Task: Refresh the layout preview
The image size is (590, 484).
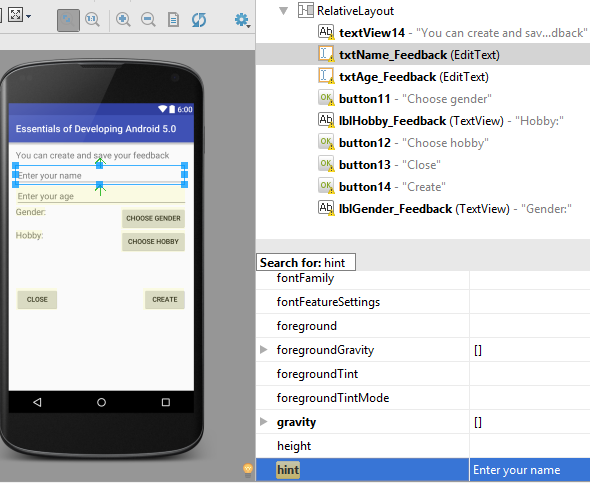Action: pos(199,20)
